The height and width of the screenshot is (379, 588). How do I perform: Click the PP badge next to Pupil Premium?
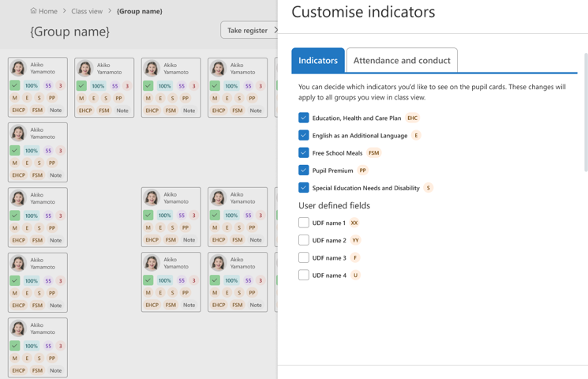click(x=362, y=171)
